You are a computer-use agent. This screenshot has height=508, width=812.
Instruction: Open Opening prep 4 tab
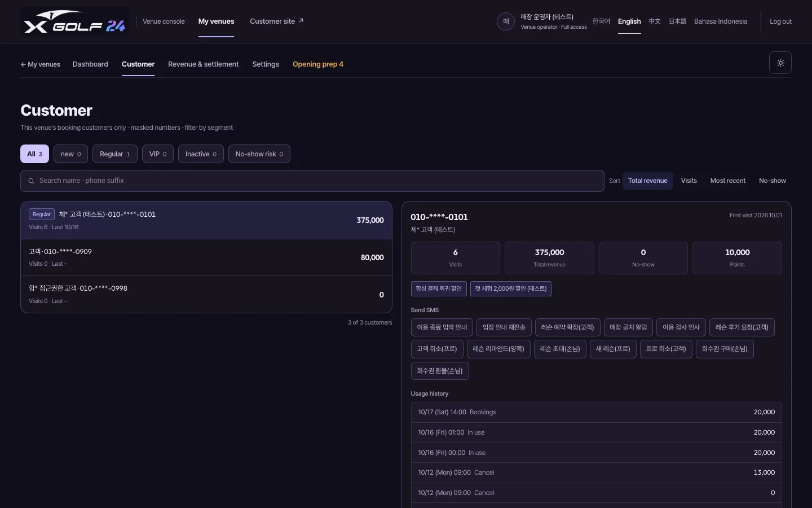pyautogui.click(x=318, y=64)
